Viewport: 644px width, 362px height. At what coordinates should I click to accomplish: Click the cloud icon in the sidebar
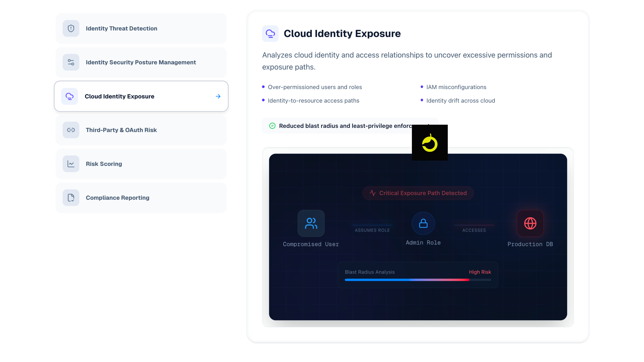click(69, 96)
